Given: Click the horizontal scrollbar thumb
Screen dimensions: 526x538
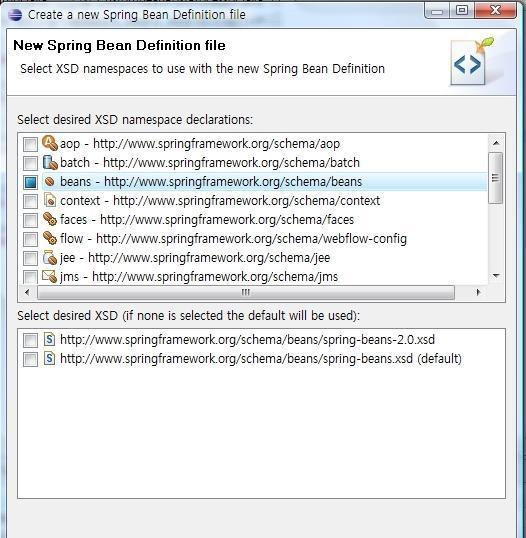Looking at the screenshot, I should [246, 293].
